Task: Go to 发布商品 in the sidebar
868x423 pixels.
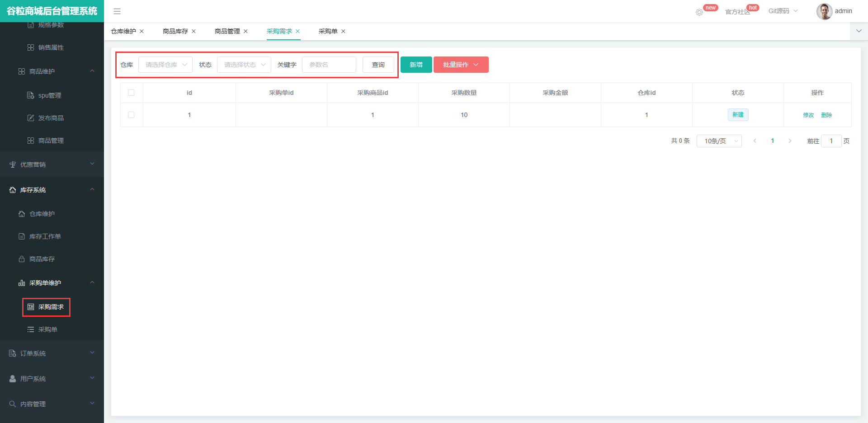Action: pyautogui.click(x=51, y=118)
